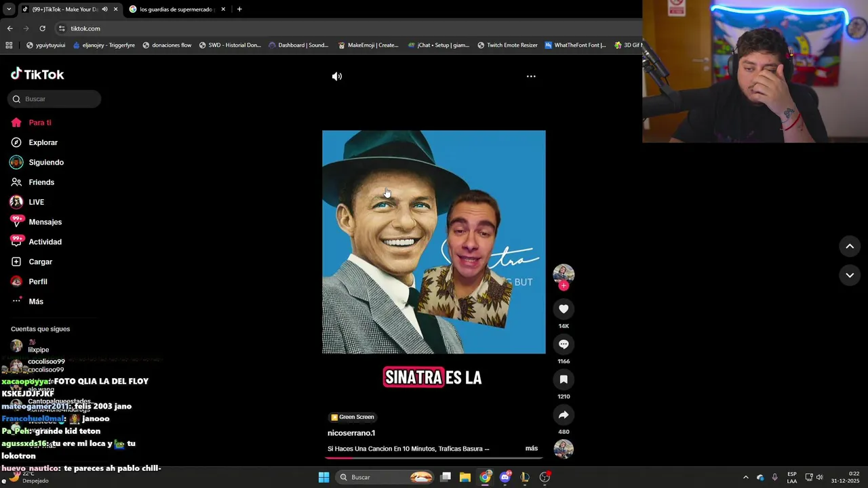Click the Green Screen effect tag

[x=353, y=418]
